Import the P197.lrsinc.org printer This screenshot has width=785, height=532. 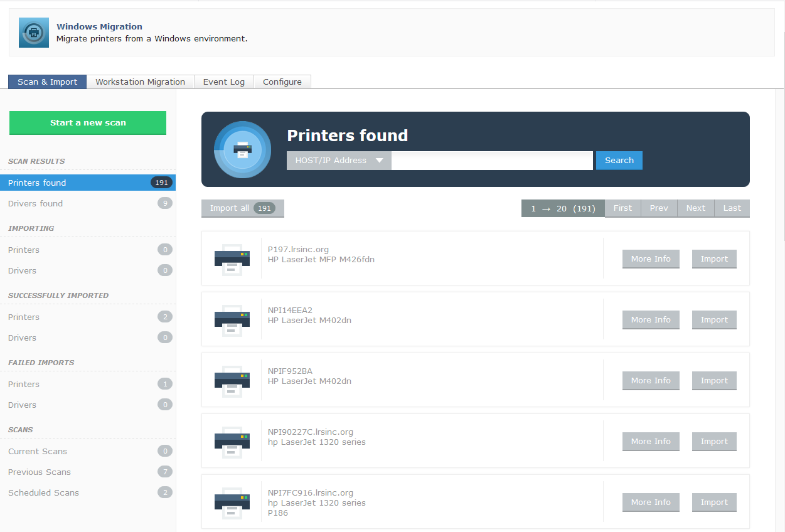tap(714, 259)
